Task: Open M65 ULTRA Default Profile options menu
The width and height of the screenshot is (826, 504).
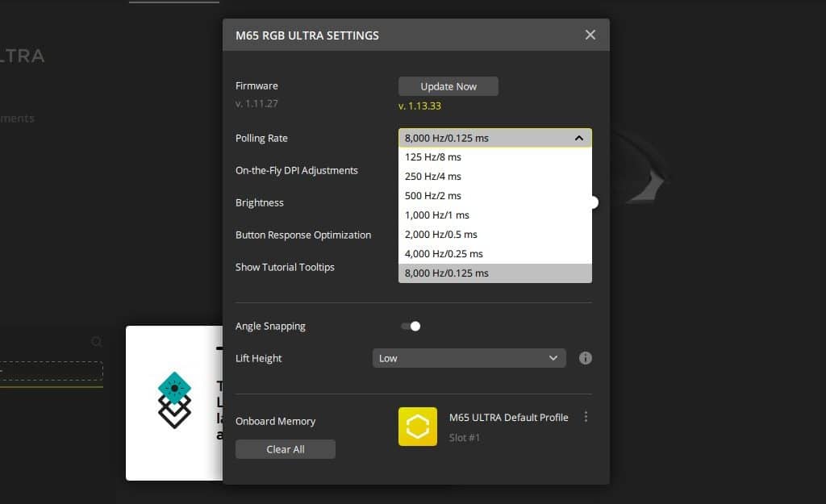Action: 586,418
